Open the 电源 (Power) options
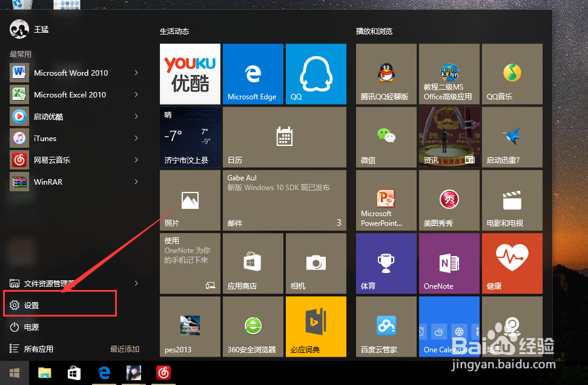Screen dimensions: 588x385 pyautogui.click(x=33, y=326)
